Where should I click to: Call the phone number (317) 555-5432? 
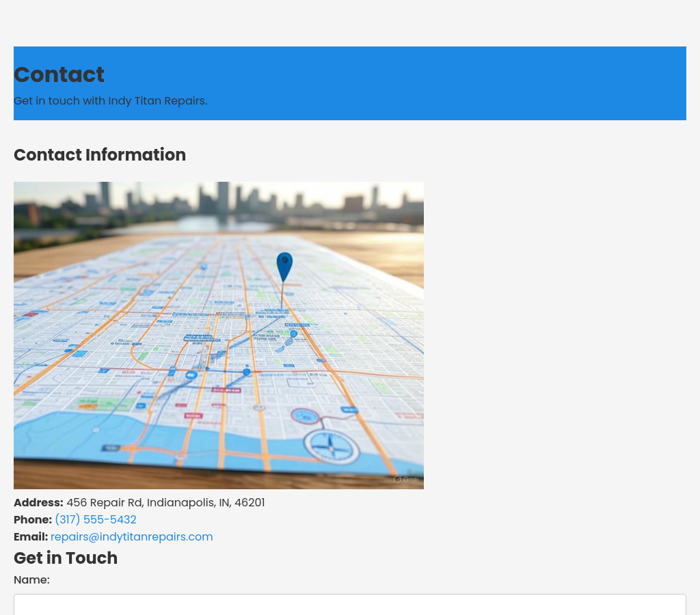[x=96, y=520]
